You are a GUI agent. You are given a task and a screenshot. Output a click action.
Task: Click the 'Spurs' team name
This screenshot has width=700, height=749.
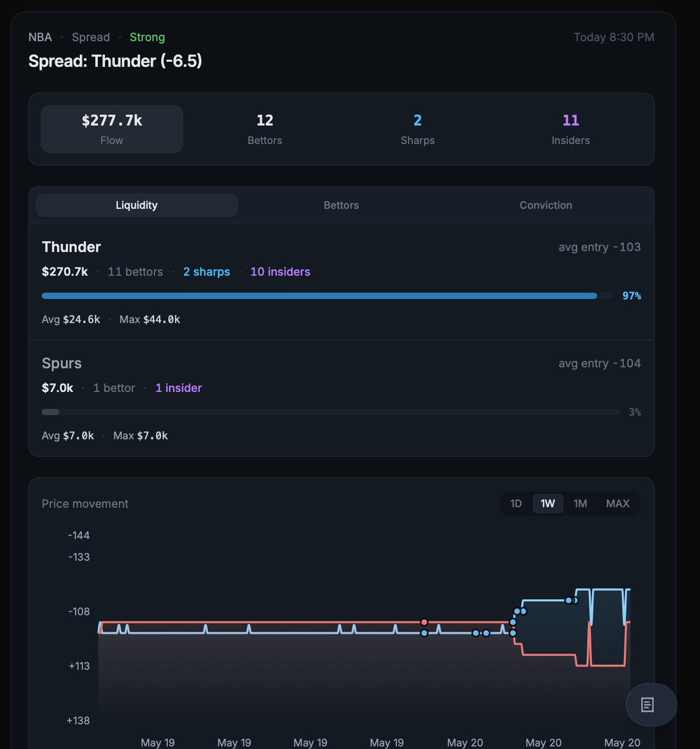click(62, 363)
